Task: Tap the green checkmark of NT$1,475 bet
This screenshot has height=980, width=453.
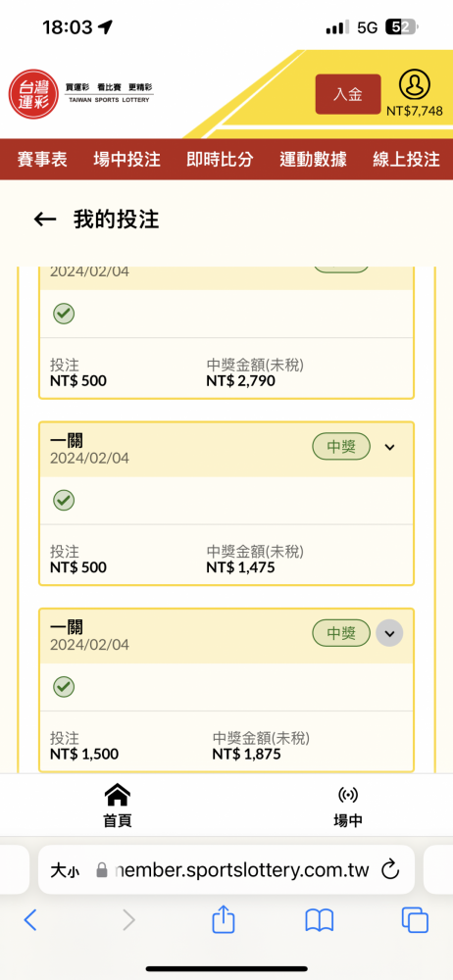Action: (x=64, y=500)
